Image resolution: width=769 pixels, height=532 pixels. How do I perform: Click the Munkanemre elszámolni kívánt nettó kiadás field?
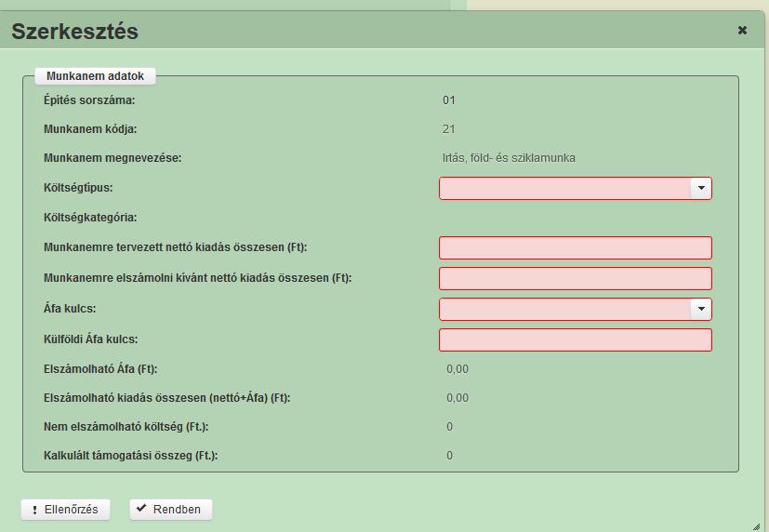pyautogui.click(x=576, y=278)
